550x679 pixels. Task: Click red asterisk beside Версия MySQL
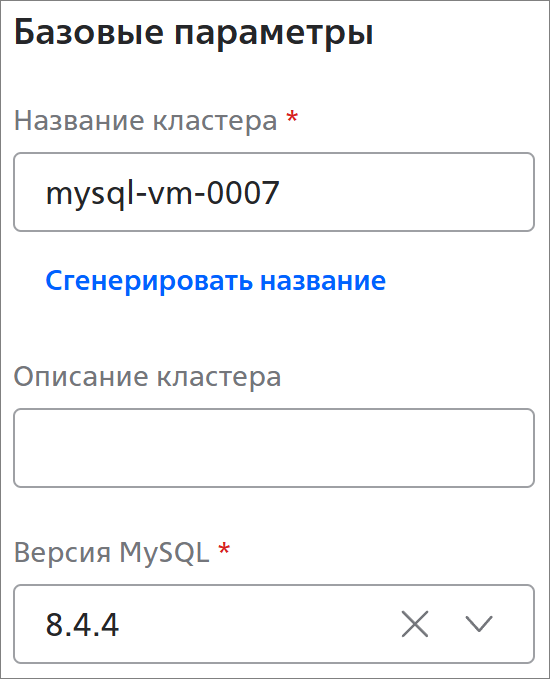[224, 549]
